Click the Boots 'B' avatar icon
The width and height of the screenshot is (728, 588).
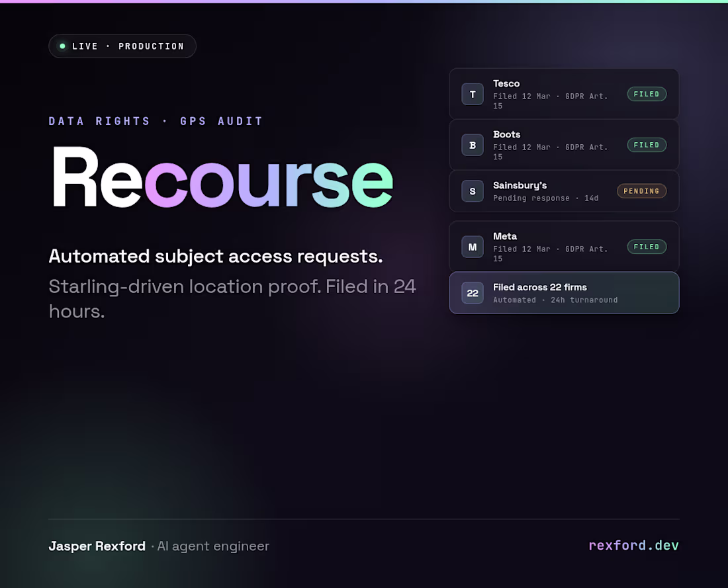pyautogui.click(x=472, y=146)
